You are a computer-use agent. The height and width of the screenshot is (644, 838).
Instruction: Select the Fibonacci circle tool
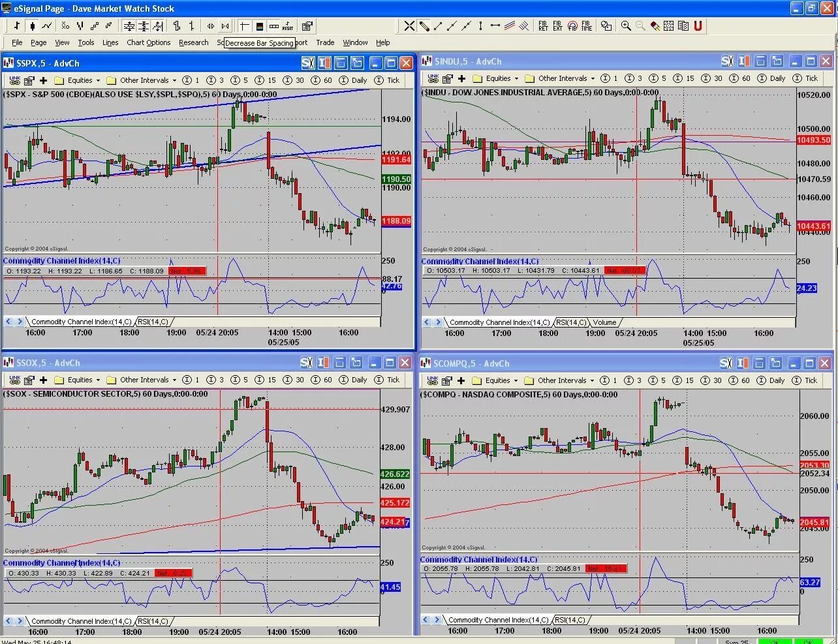(572, 26)
